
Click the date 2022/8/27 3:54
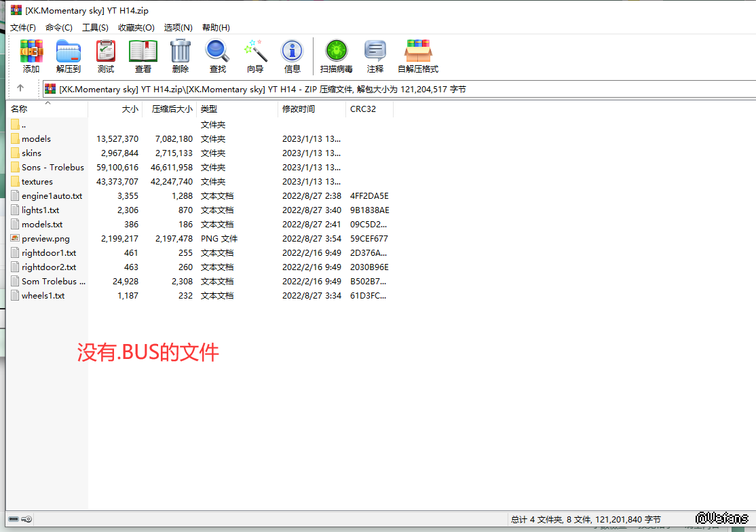click(311, 239)
